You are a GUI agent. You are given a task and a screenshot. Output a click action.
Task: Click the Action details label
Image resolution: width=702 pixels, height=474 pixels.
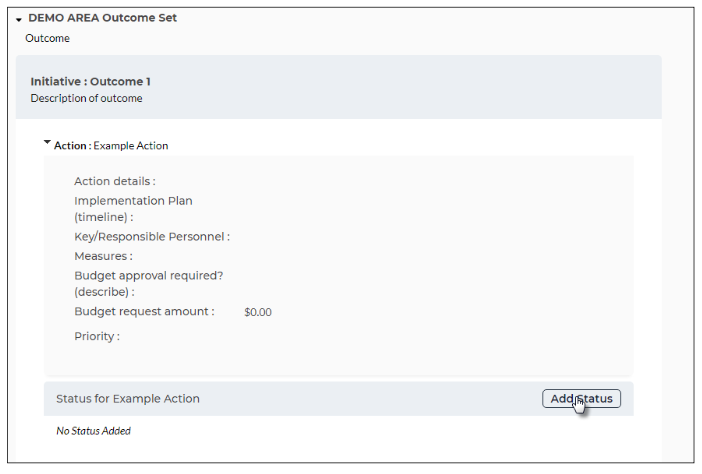tap(115, 181)
